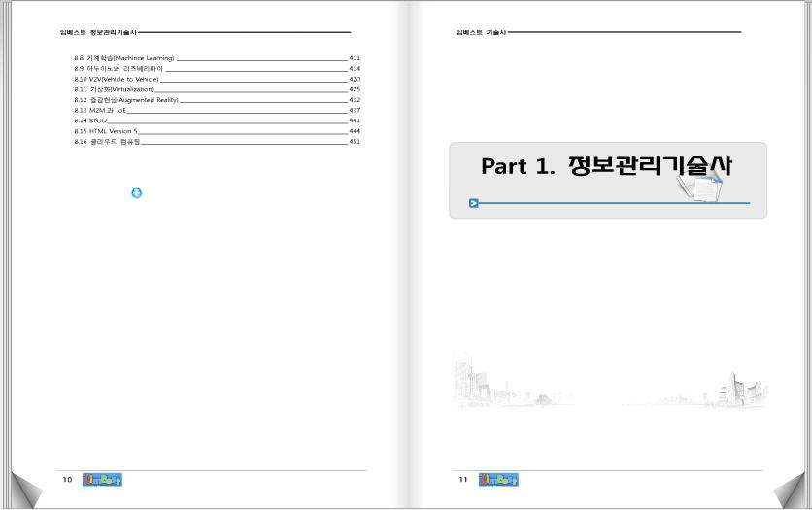This screenshot has width=812, height=510.
Task: Click the right page header "임베스트 기술사"
Action: click(x=481, y=32)
